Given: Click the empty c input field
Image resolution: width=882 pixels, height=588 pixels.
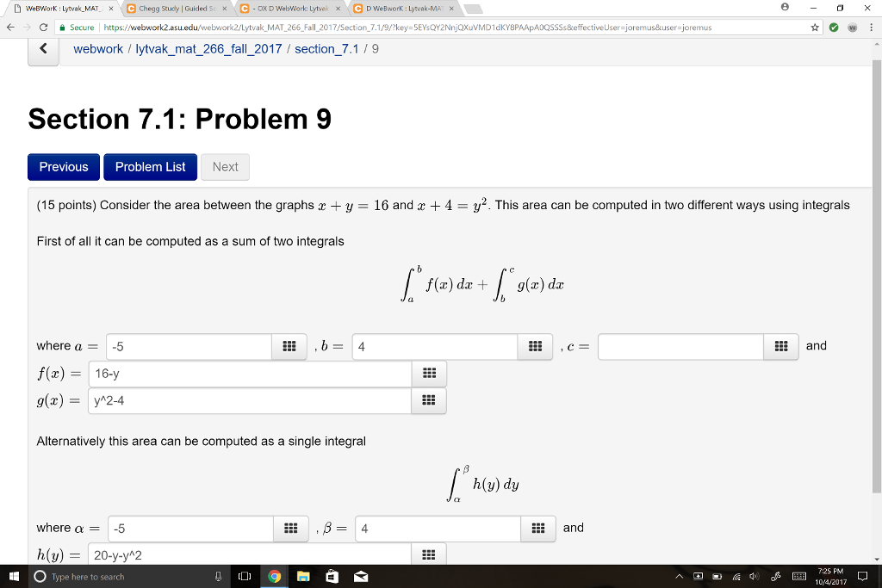Looking at the screenshot, I should pyautogui.click(x=680, y=346).
